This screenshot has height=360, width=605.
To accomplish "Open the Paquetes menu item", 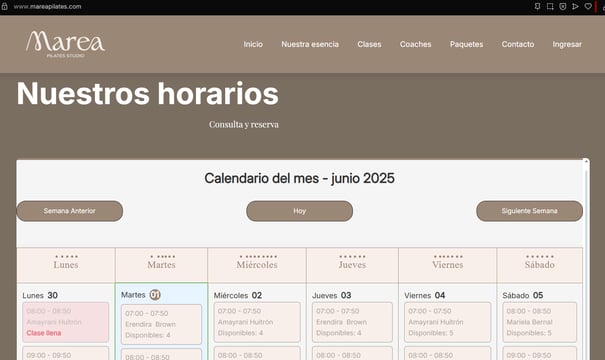I will pyautogui.click(x=466, y=44).
